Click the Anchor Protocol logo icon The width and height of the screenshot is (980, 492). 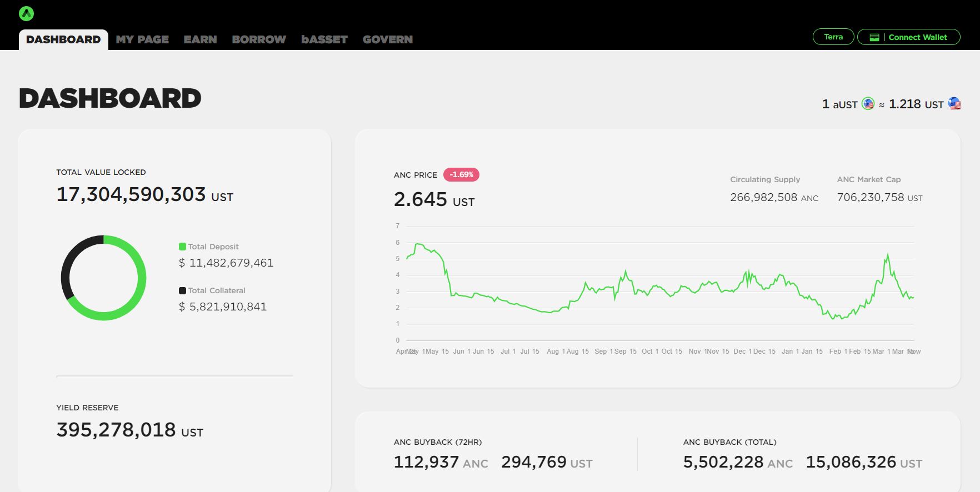(x=26, y=13)
